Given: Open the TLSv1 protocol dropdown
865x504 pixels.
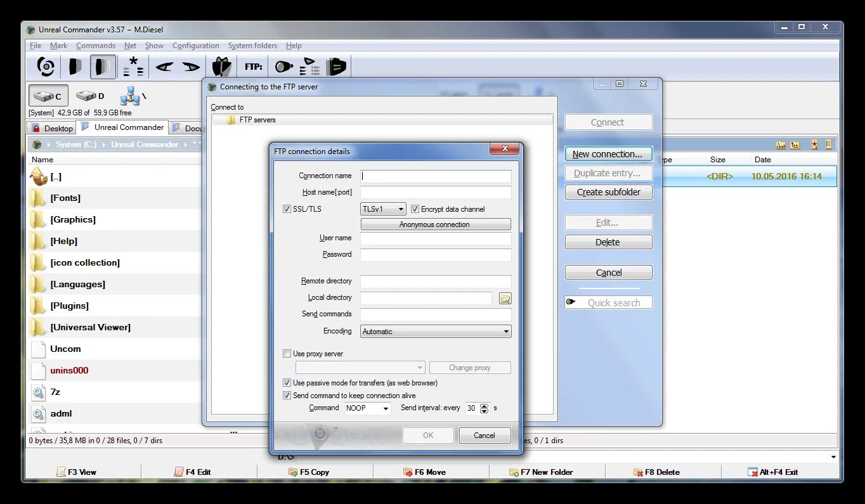Looking at the screenshot, I should 383,209.
